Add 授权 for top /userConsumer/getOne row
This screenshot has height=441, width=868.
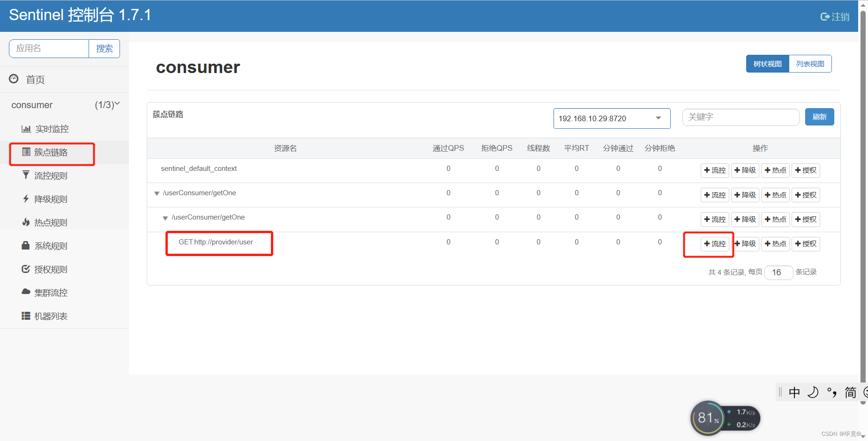(x=806, y=195)
